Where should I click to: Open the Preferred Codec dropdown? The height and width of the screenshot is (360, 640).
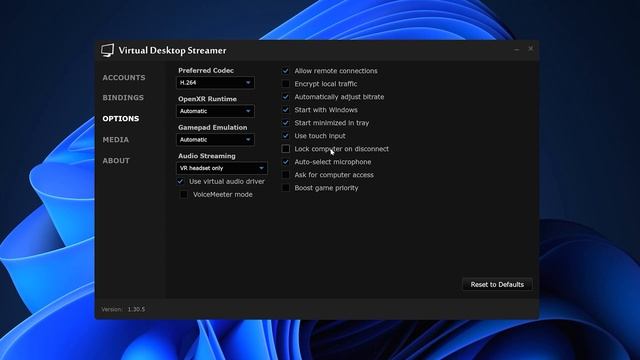216,83
